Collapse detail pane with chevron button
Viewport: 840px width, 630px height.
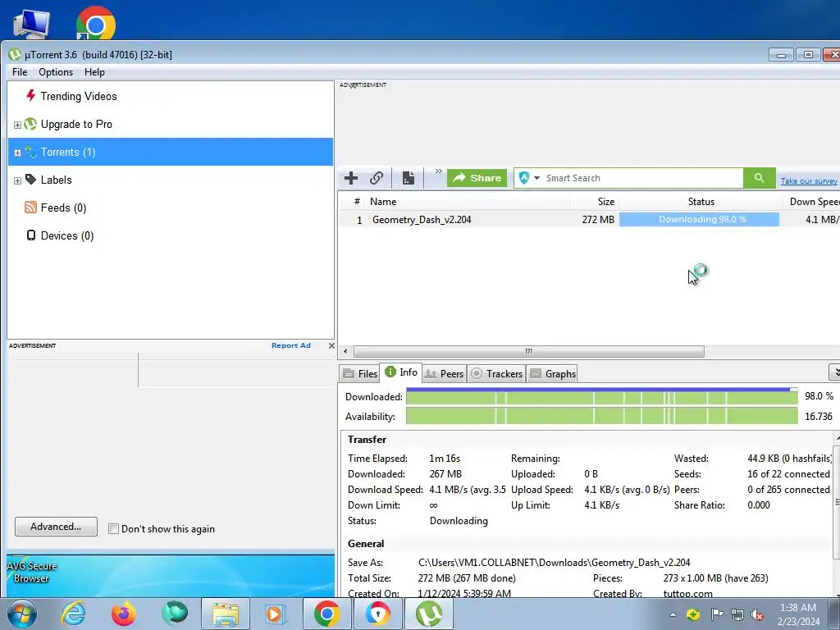click(x=834, y=372)
